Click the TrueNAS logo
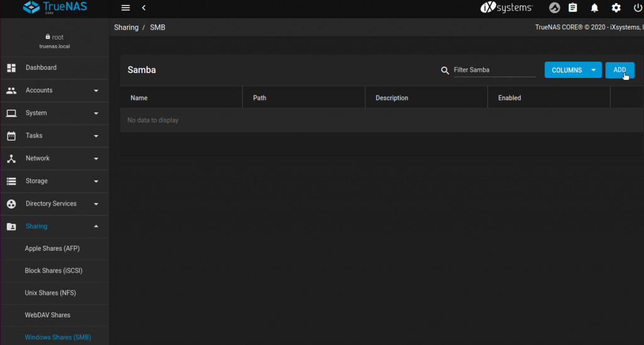This screenshot has width=644, height=345. [55, 8]
